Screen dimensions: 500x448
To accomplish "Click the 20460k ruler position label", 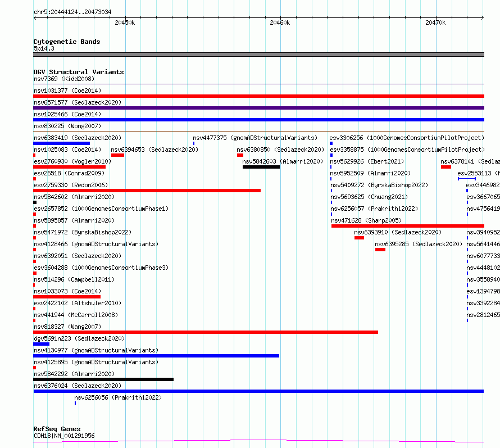I will [280, 22].
